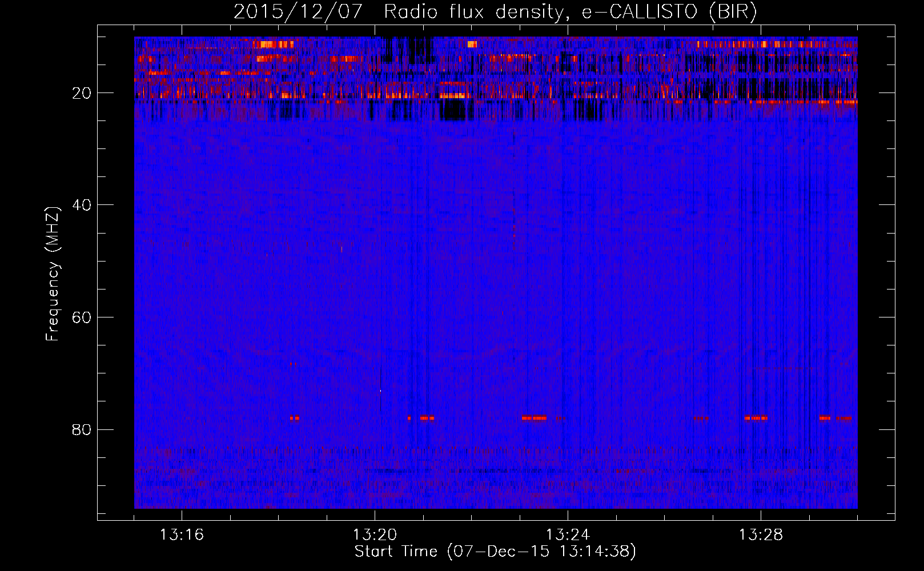Click the 80 MHz frequency tick label
The height and width of the screenshot is (571, 924).
tap(82, 429)
